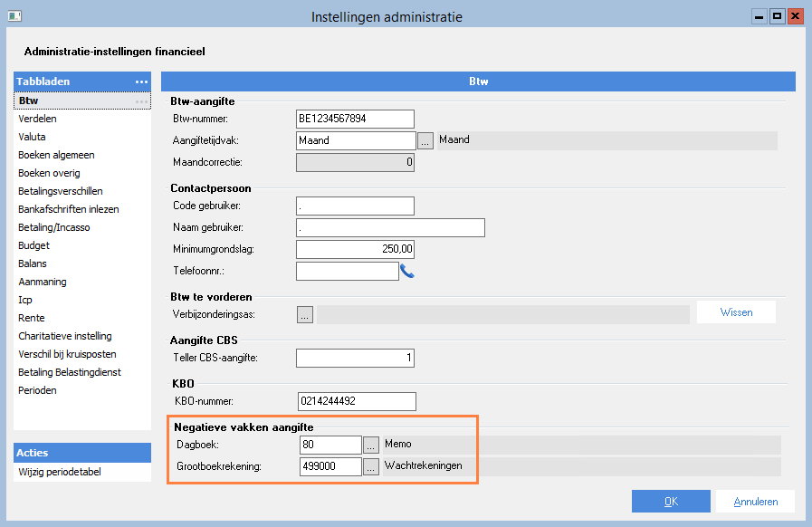
Task: Focus the KBO-nummer field
Action: point(357,402)
